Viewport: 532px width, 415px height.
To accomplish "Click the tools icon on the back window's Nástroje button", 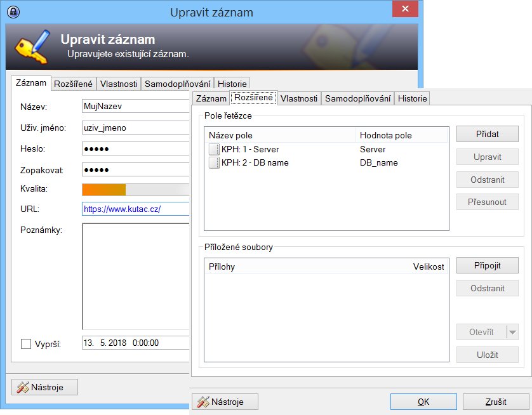I will pyautogui.click(x=23, y=387).
